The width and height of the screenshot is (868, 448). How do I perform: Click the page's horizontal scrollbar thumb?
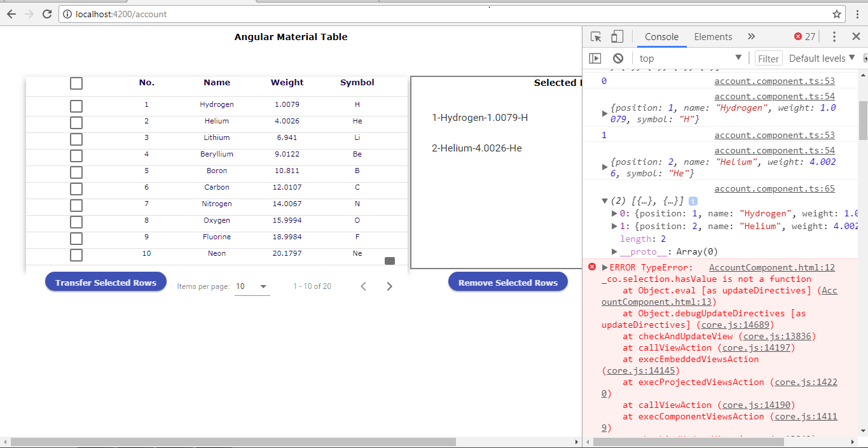coord(233,442)
